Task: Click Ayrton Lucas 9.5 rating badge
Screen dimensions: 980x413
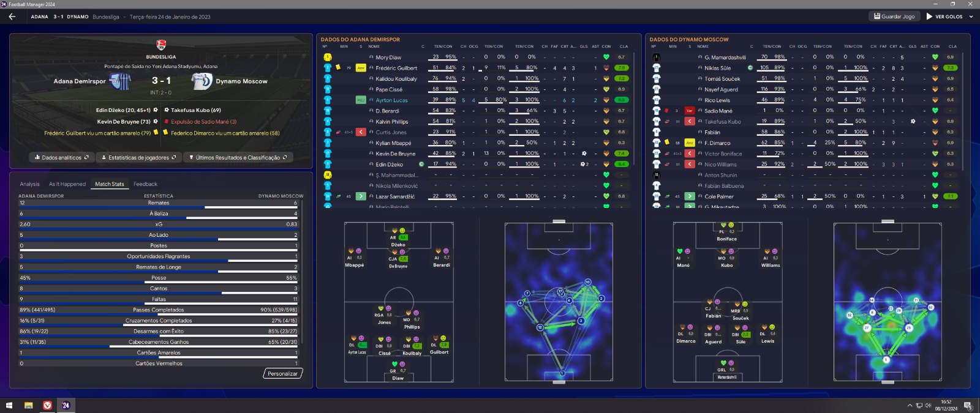Action: pyautogui.click(x=622, y=100)
